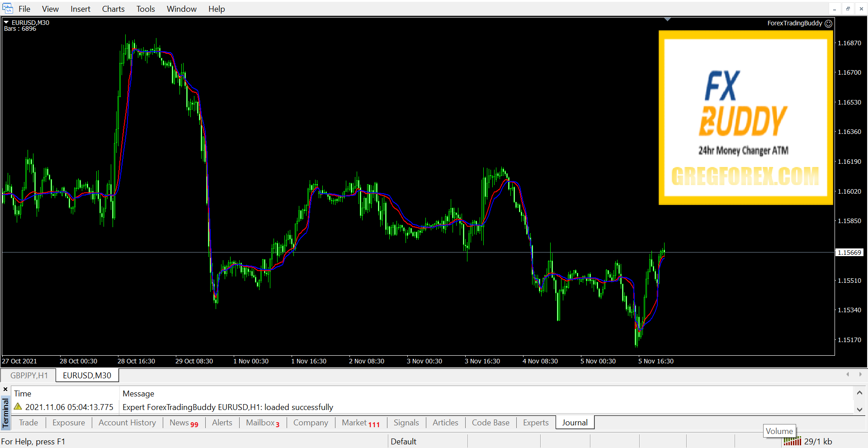Click the MetaTrader application icon beside File
Image resolution: width=868 pixels, height=448 pixels.
coord(8,9)
